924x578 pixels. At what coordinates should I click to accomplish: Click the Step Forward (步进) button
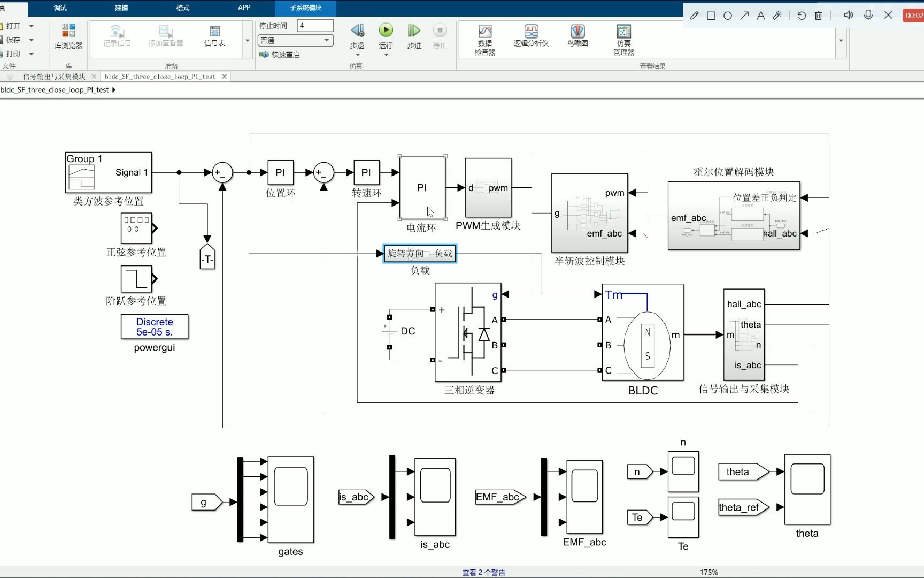(x=414, y=36)
